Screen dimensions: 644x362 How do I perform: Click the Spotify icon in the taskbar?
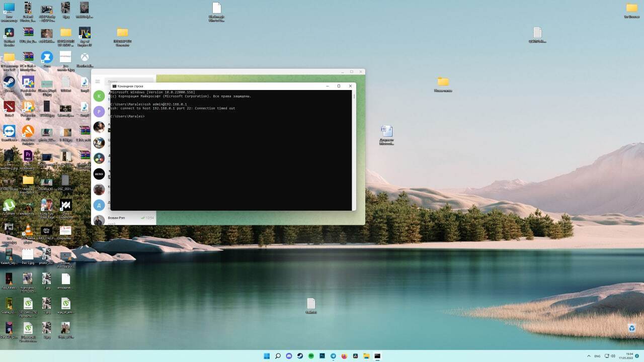point(311,356)
